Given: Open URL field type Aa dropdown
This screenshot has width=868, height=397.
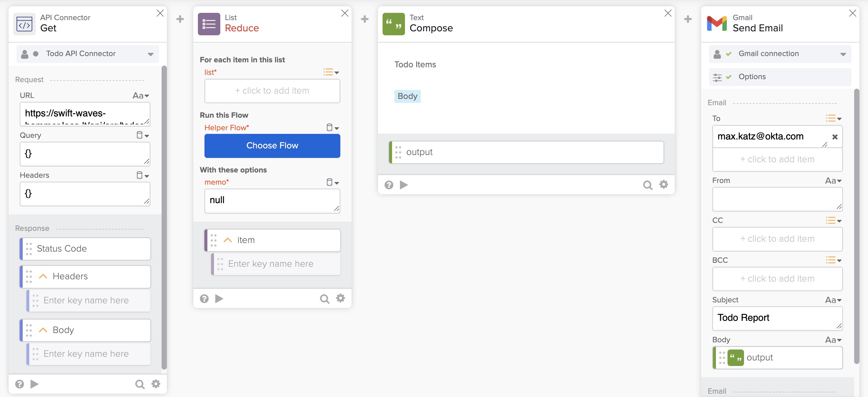Looking at the screenshot, I should 141,96.
